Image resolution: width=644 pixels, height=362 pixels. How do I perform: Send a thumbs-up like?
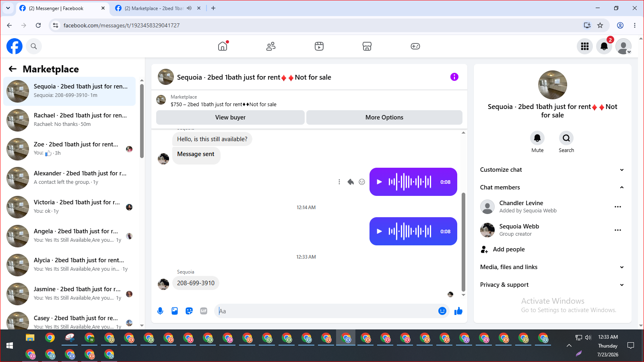(458, 311)
